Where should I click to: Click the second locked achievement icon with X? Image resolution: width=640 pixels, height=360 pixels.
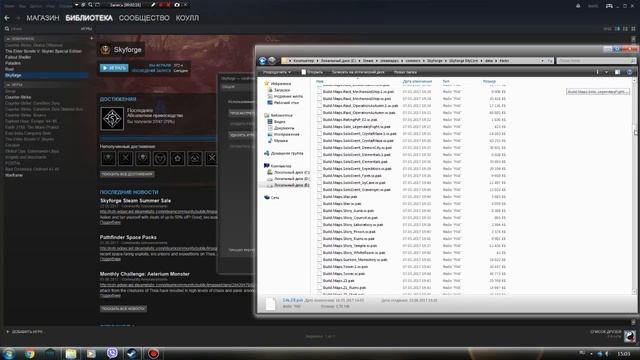pyautogui.click(x=125, y=158)
